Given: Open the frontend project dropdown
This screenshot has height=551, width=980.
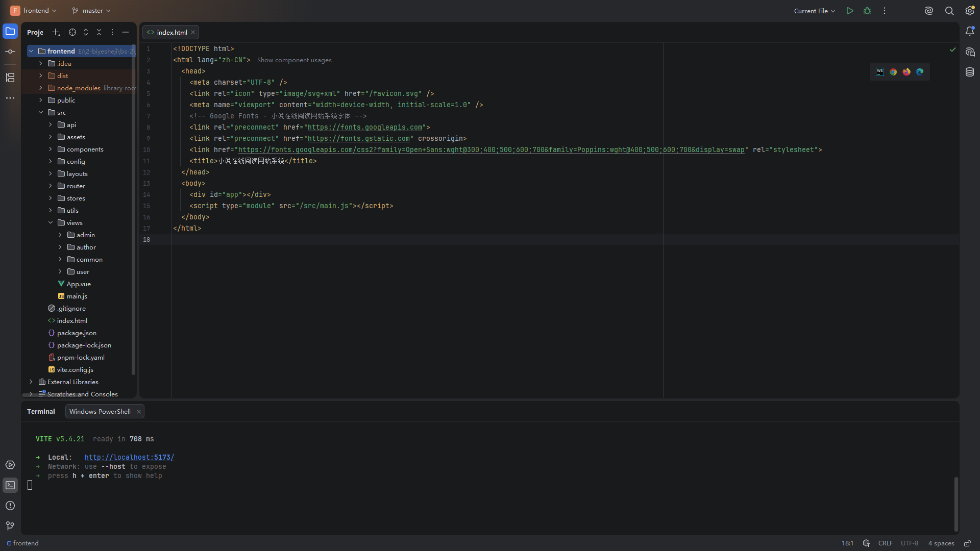Looking at the screenshot, I should point(34,11).
